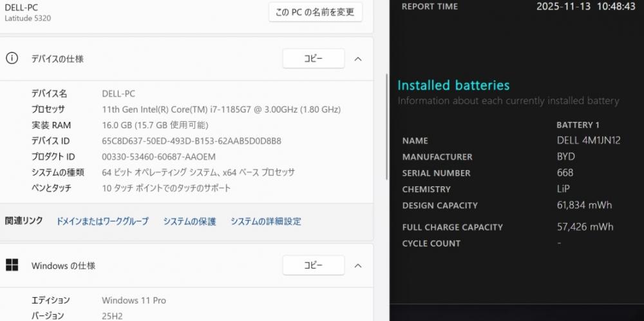Click the 実装 RAM label
644x321 pixels.
click(52, 125)
